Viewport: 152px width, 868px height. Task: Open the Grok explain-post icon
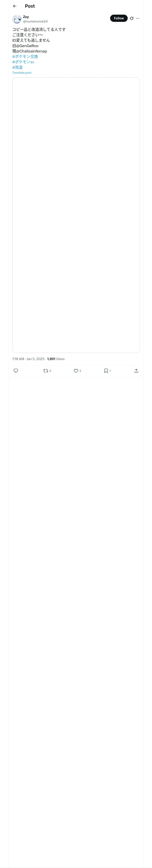(x=132, y=18)
